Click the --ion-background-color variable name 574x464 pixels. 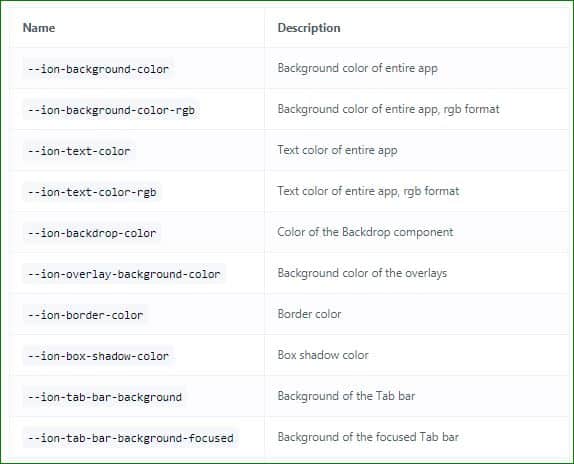coord(98,69)
